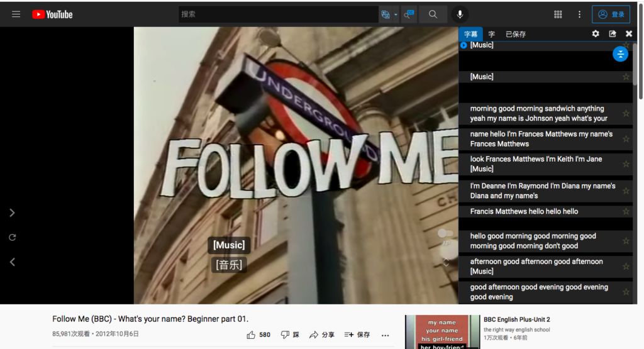Click the blue auto-scroll circle button
Viewport: 644px width, 349px height.
620,54
